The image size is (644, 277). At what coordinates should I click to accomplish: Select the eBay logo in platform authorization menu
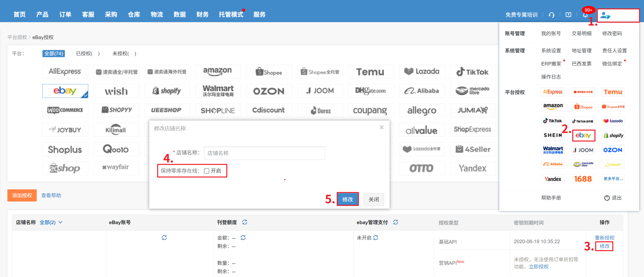tap(583, 135)
